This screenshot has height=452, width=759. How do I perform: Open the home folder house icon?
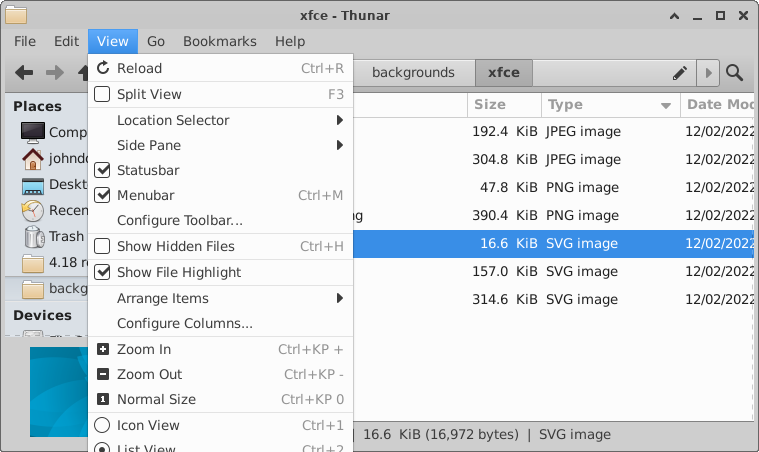(32, 159)
